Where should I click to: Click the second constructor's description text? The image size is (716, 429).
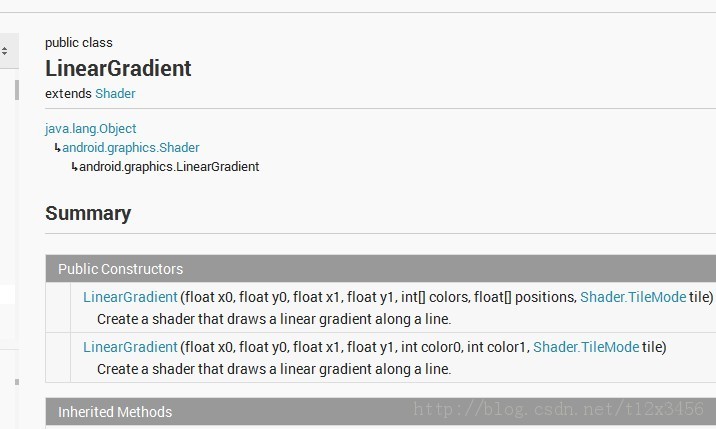[274, 369]
